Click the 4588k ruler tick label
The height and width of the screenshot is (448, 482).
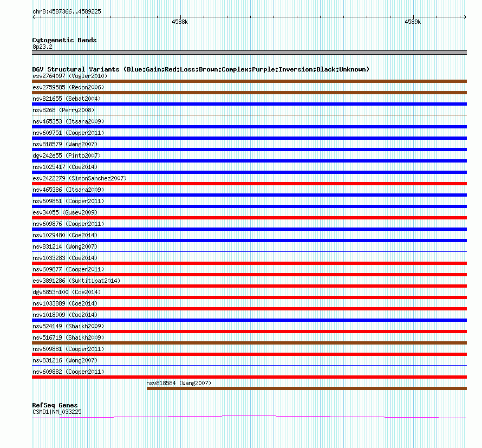[x=180, y=22]
